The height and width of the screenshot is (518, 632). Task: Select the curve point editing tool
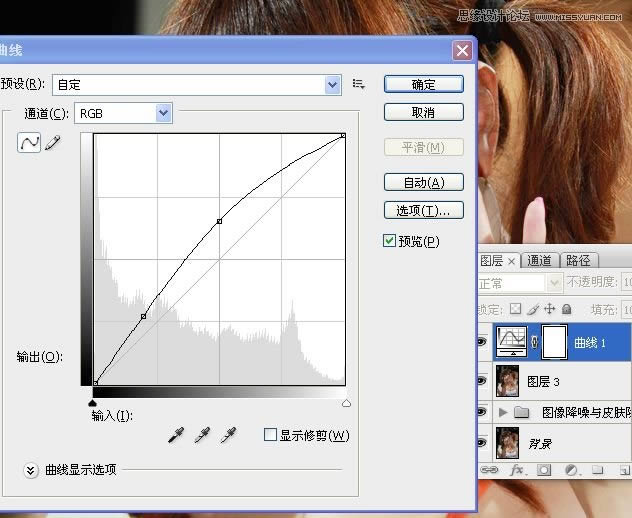[x=29, y=143]
